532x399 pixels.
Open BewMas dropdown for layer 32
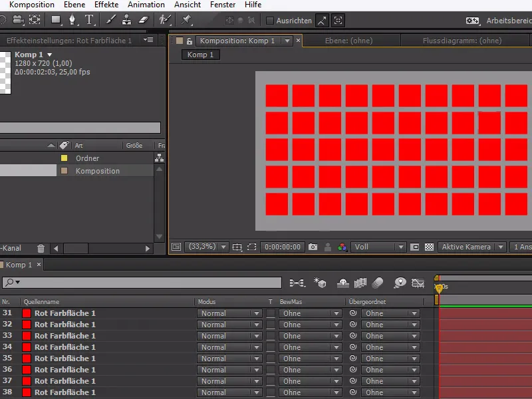tap(310, 325)
